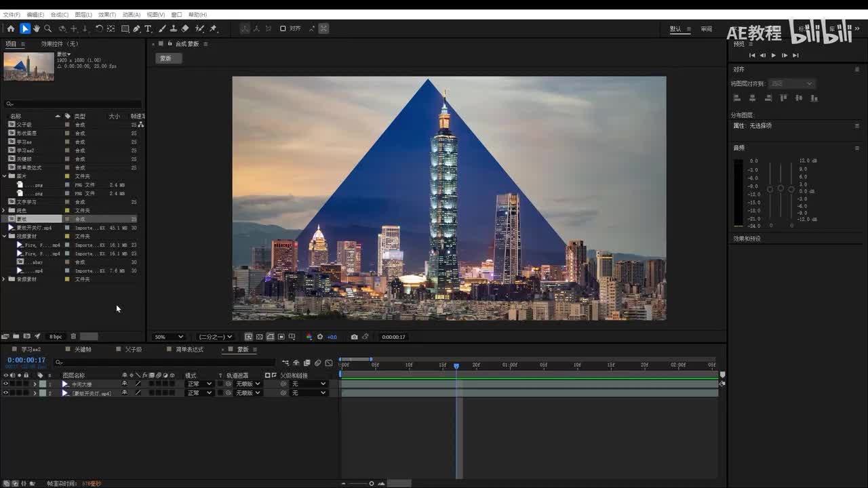Select the Zoom magnifier tool

48,28
